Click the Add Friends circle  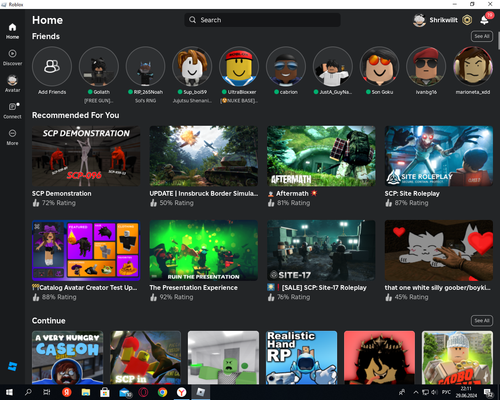pos(52,66)
